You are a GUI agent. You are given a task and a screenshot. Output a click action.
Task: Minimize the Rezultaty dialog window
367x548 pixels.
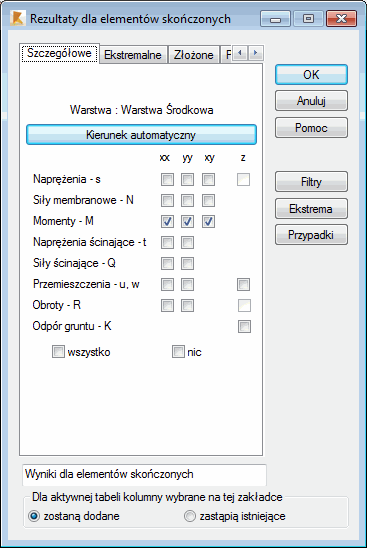[x=275, y=19]
